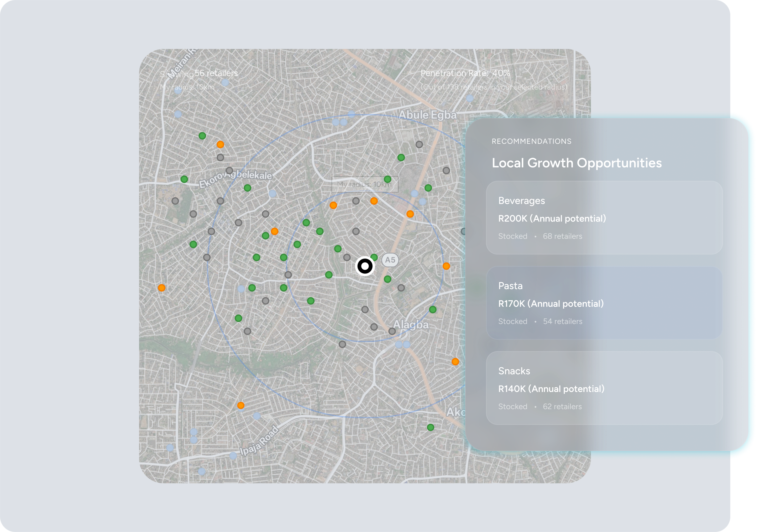Click the center location target marker
The width and height of the screenshot is (757, 532).
coord(365,266)
